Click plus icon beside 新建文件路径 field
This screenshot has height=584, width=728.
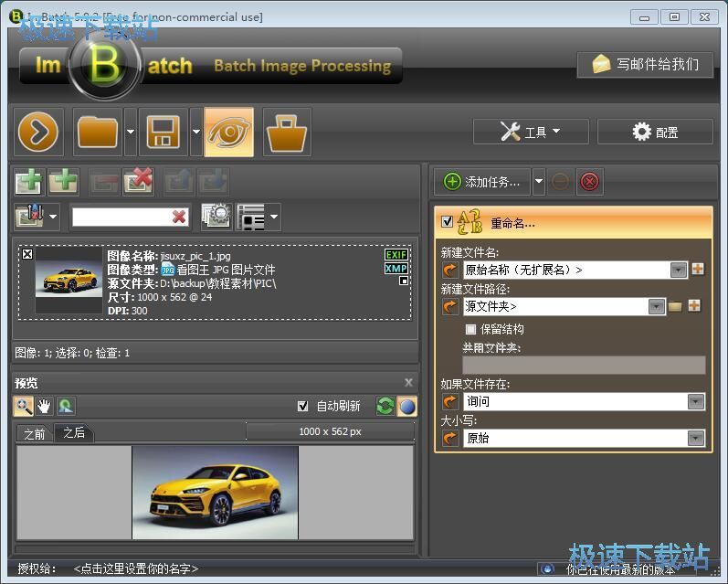click(694, 305)
